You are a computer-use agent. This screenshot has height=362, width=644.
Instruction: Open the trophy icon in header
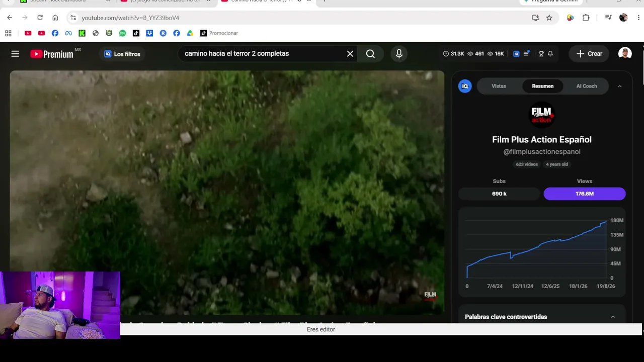point(541,54)
